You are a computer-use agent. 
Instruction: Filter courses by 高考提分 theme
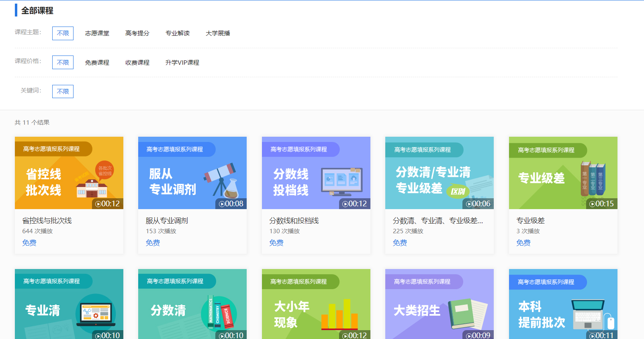tap(137, 33)
